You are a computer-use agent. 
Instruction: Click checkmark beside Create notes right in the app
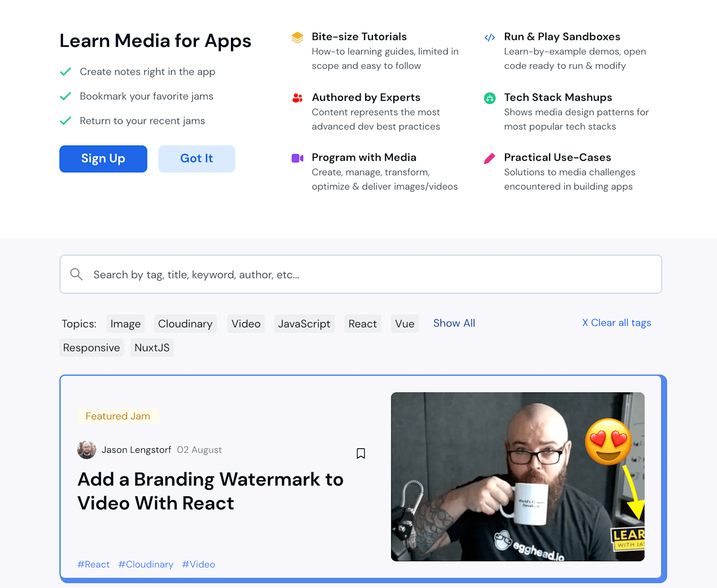66,72
